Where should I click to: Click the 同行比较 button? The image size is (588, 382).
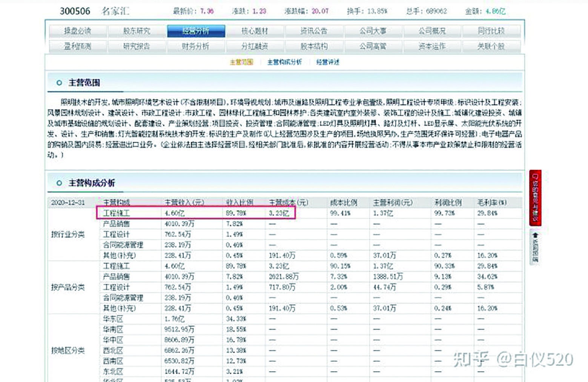coord(492,31)
